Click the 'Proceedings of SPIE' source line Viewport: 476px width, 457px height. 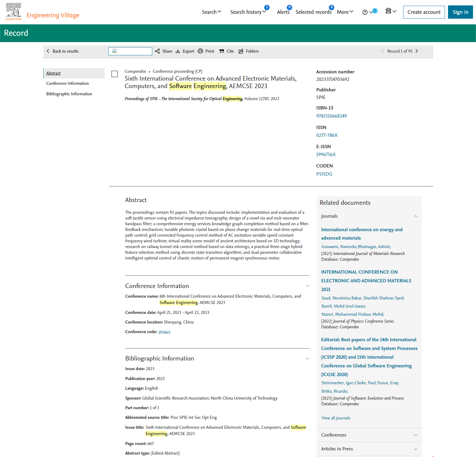pyautogui.click(x=202, y=99)
